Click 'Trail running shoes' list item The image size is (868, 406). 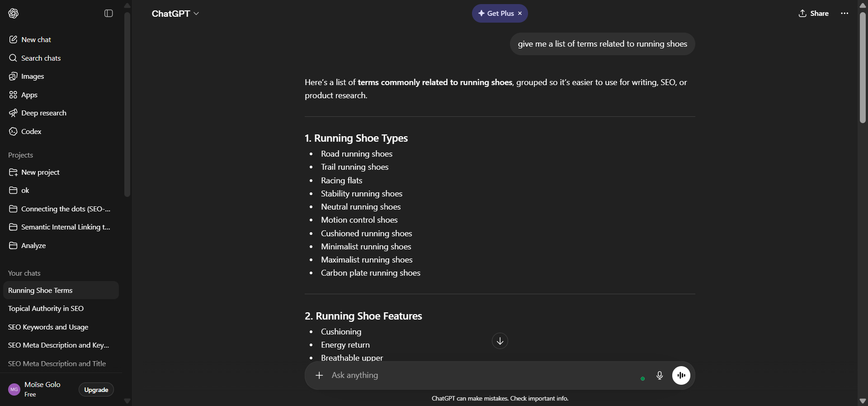355,167
